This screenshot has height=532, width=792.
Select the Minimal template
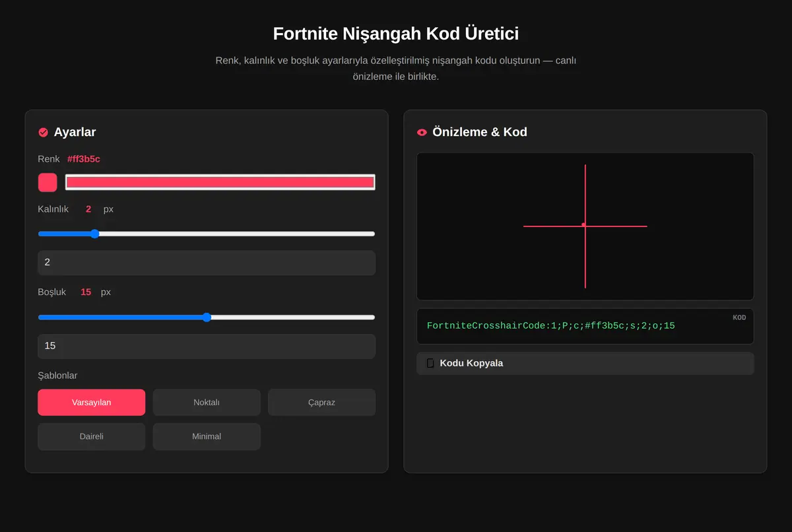207,436
